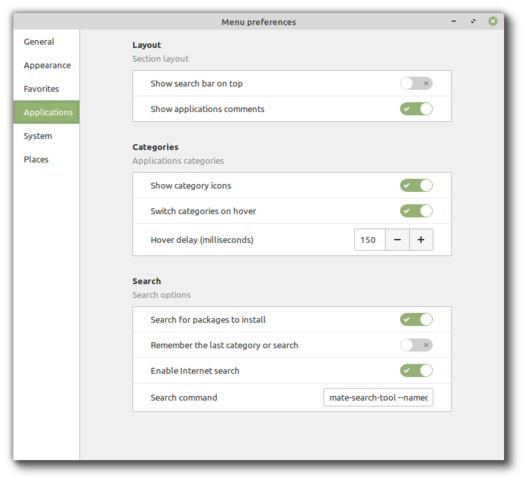Open the Favorites section

click(x=41, y=89)
